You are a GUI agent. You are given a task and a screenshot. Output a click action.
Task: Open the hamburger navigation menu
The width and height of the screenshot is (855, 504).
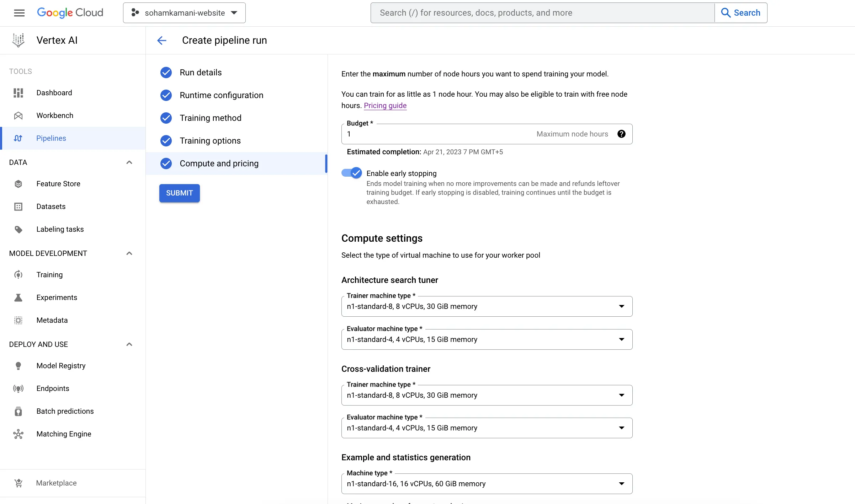[x=19, y=13]
